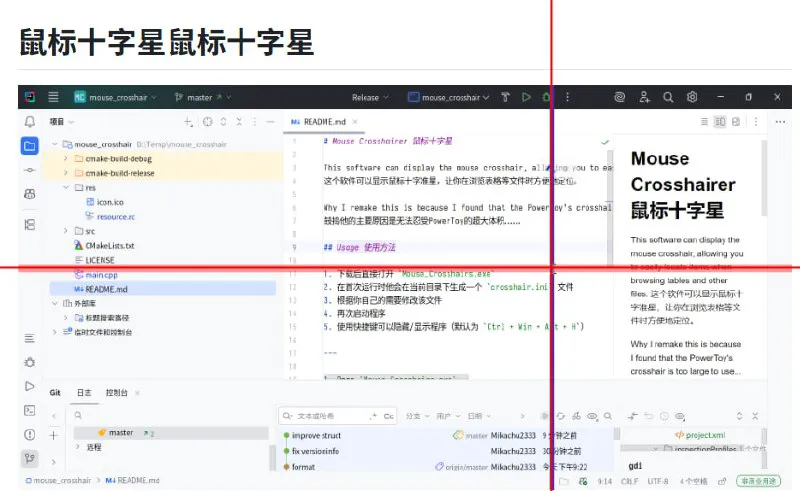Open the 分支 filter dropdown in Git log
The height and width of the screenshot is (491, 800).
(x=417, y=416)
